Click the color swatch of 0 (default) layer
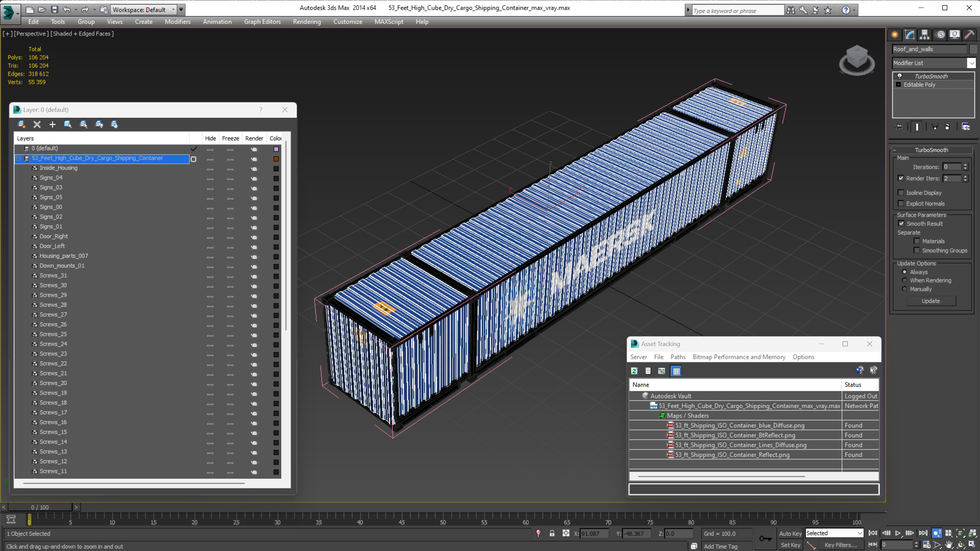980x551 pixels. (x=276, y=149)
